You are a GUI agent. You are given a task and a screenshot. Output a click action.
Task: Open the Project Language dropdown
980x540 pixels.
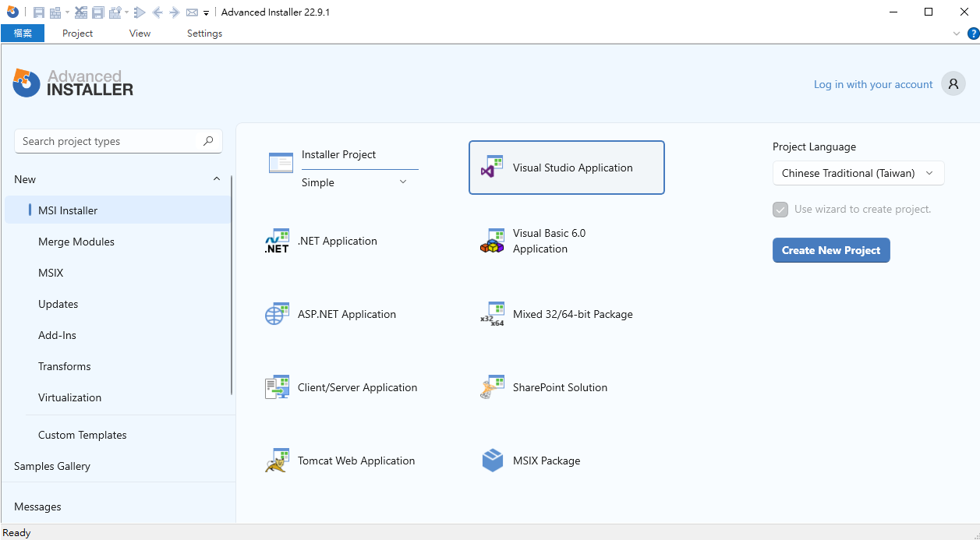click(x=858, y=173)
